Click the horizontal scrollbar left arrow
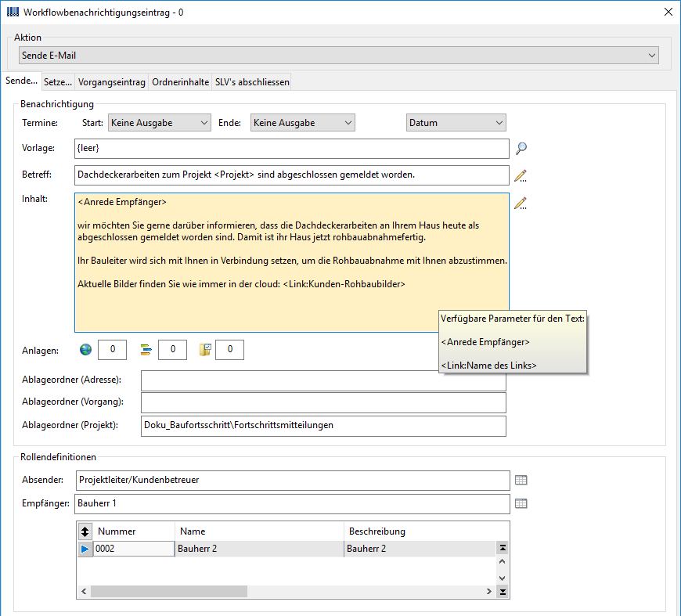The image size is (681, 616). click(x=84, y=592)
